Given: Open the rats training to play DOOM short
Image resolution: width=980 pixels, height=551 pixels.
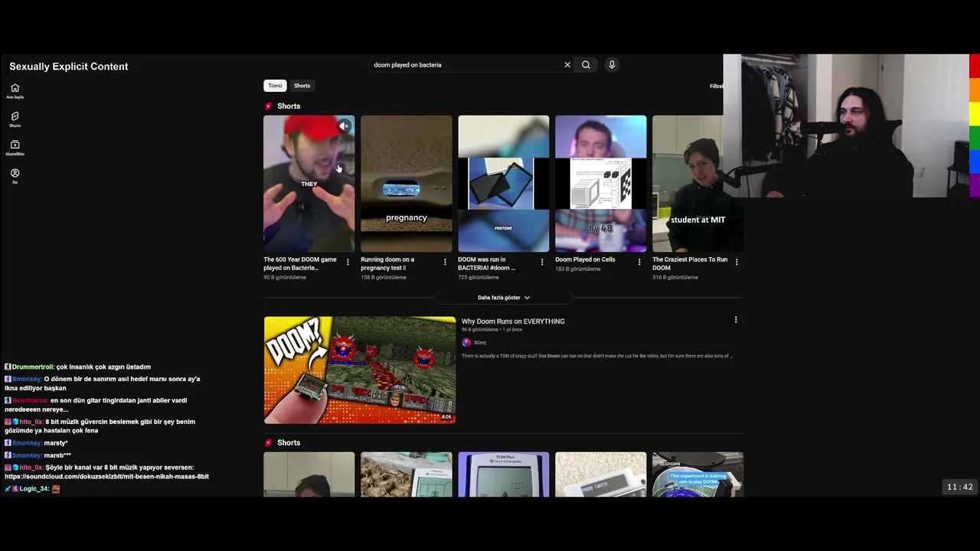Looking at the screenshot, I should pyautogui.click(x=697, y=474).
